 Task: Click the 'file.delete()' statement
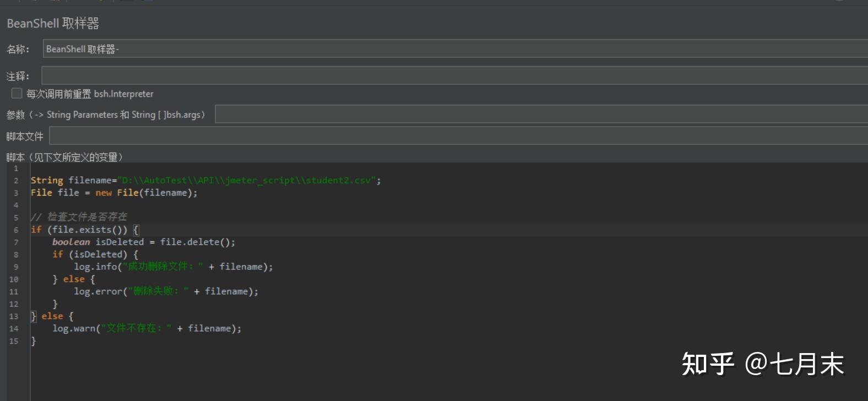point(197,242)
